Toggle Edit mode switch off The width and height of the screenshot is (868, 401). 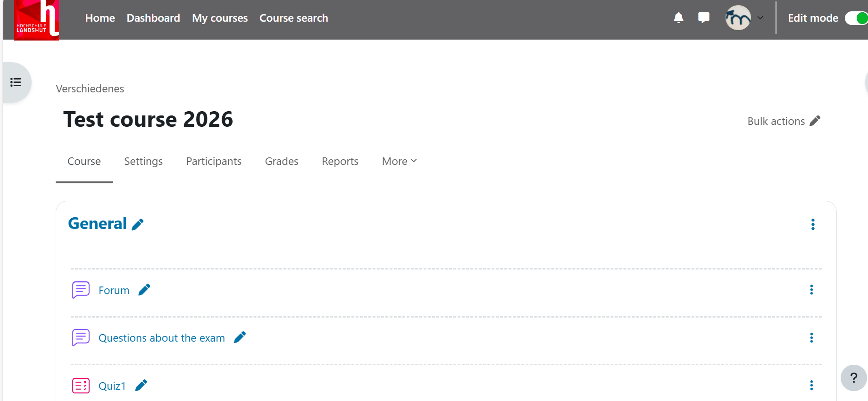pos(856,18)
